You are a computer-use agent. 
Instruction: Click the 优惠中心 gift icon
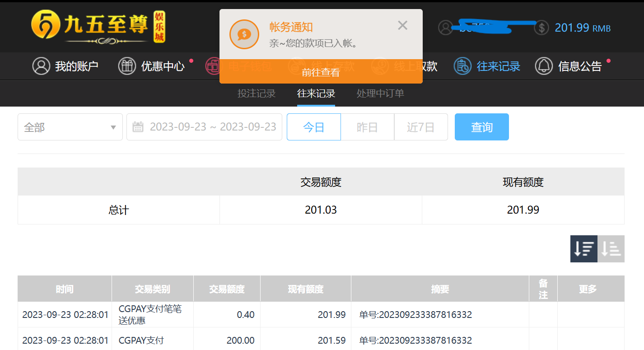pos(127,66)
